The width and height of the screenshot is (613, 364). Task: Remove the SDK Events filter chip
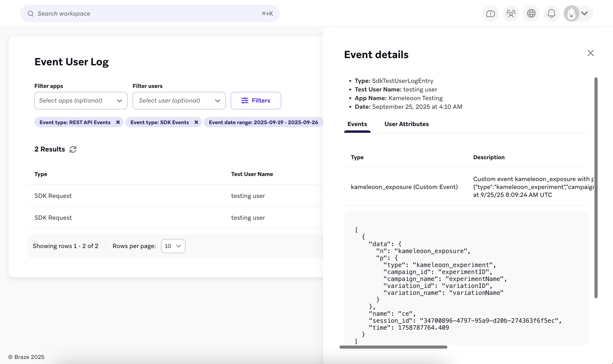(x=196, y=122)
